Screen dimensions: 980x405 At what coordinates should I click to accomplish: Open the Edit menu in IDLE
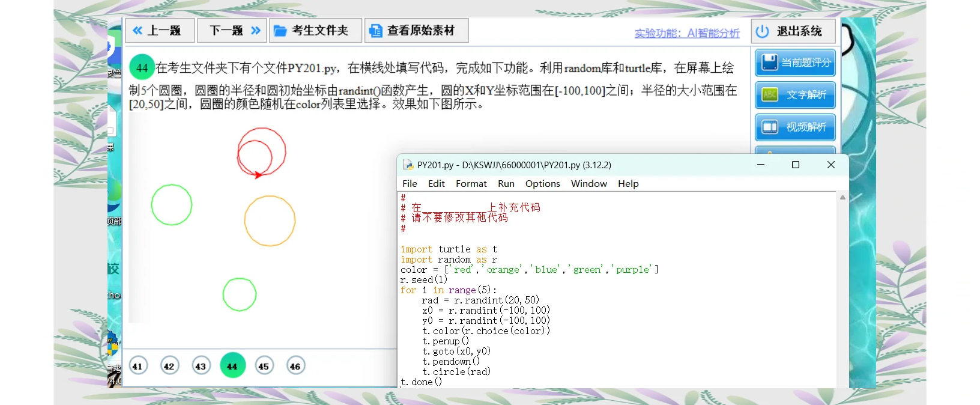[437, 184]
